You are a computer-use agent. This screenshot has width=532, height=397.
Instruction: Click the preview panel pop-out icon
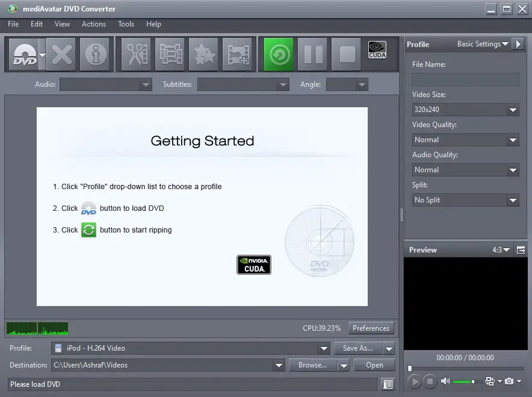(521, 250)
